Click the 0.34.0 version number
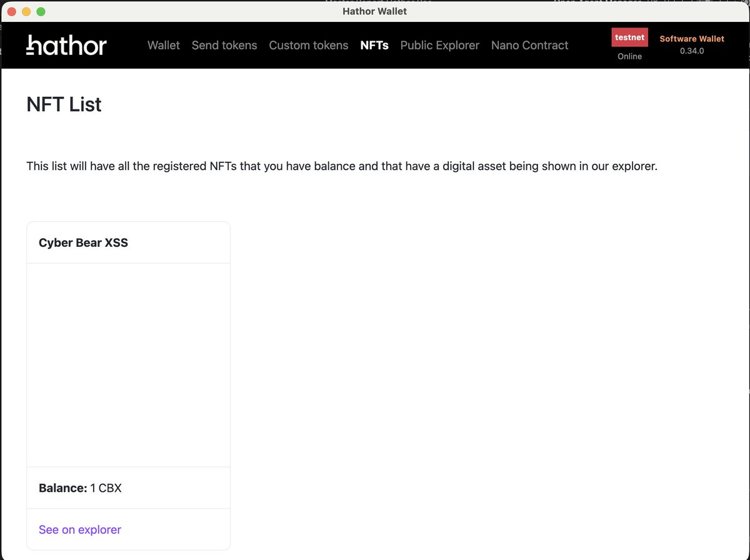 (x=692, y=51)
